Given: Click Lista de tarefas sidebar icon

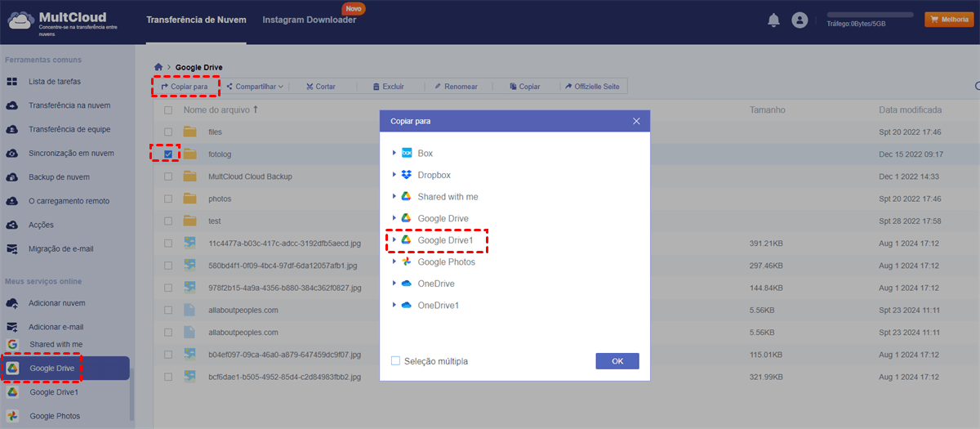Looking at the screenshot, I should pos(12,82).
